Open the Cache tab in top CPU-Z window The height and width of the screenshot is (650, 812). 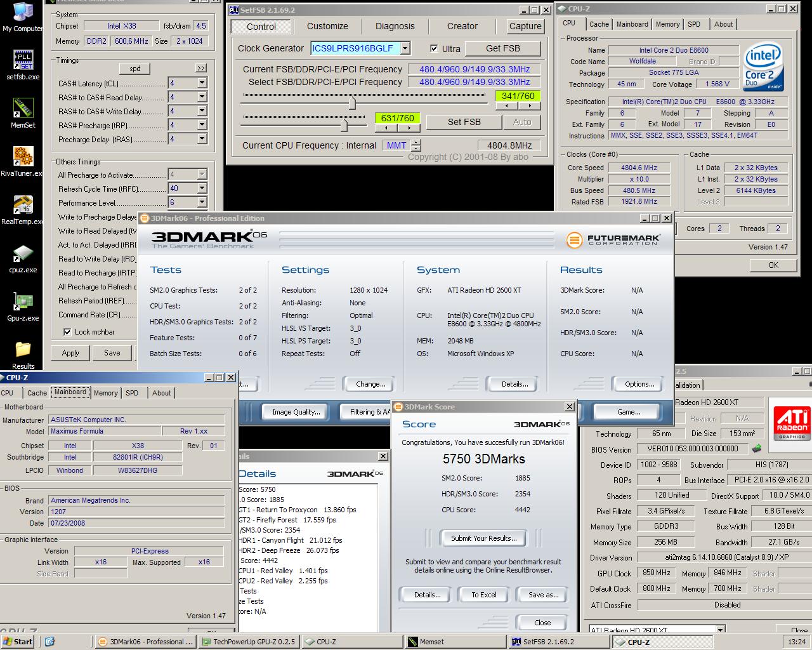(599, 24)
